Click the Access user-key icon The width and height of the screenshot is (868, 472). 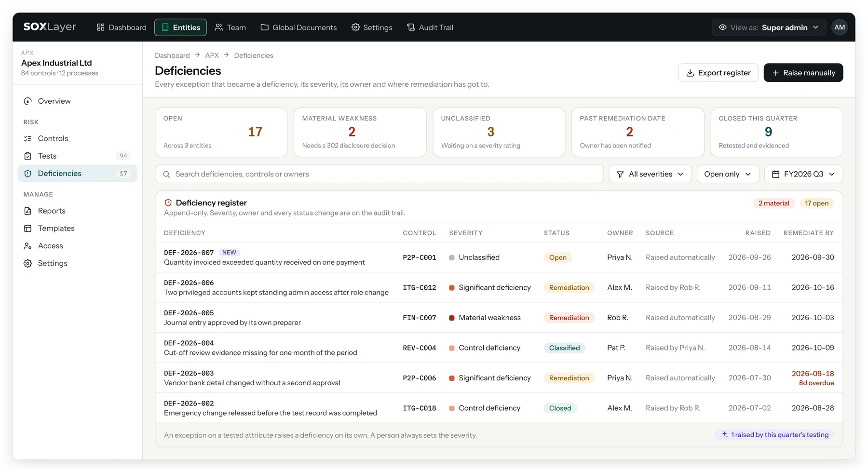(28, 246)
